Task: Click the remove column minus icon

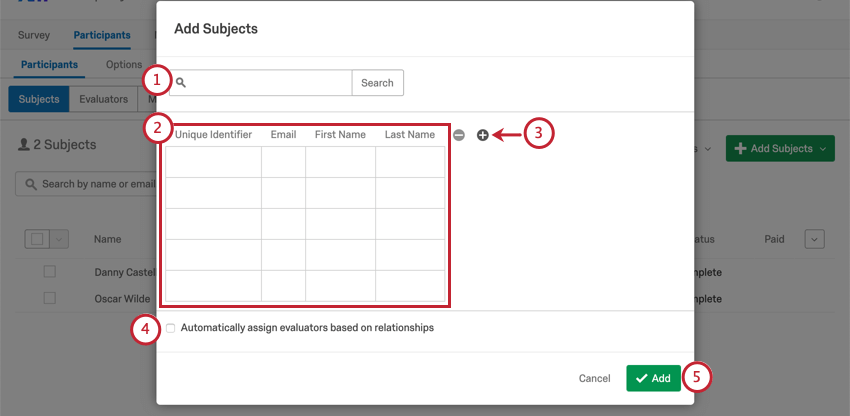Action: click(459, 135)
